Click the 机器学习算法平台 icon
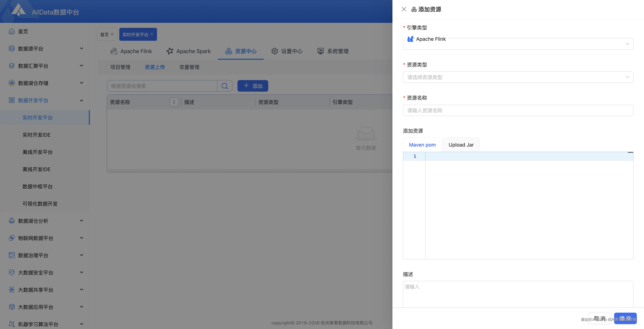This screenshot has width=644, height=329. pyautogui.click(x=11, y=324)
